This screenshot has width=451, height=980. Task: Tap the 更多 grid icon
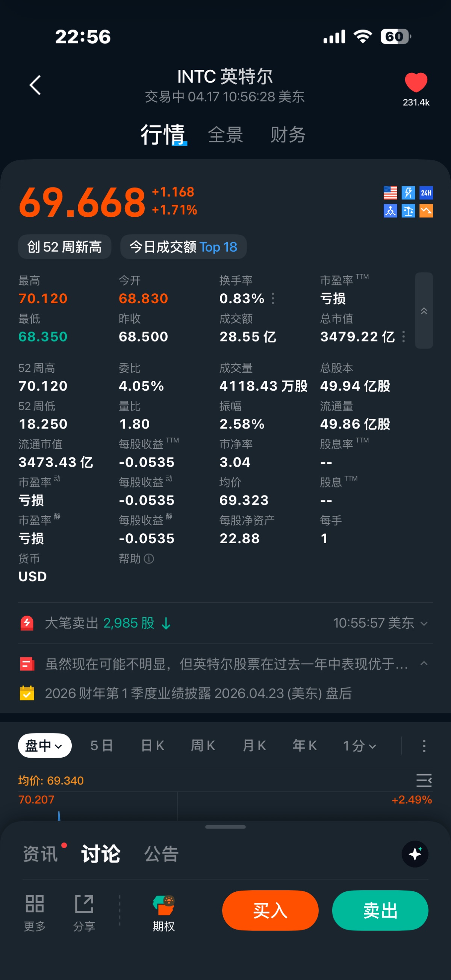[x=35, y=904]
